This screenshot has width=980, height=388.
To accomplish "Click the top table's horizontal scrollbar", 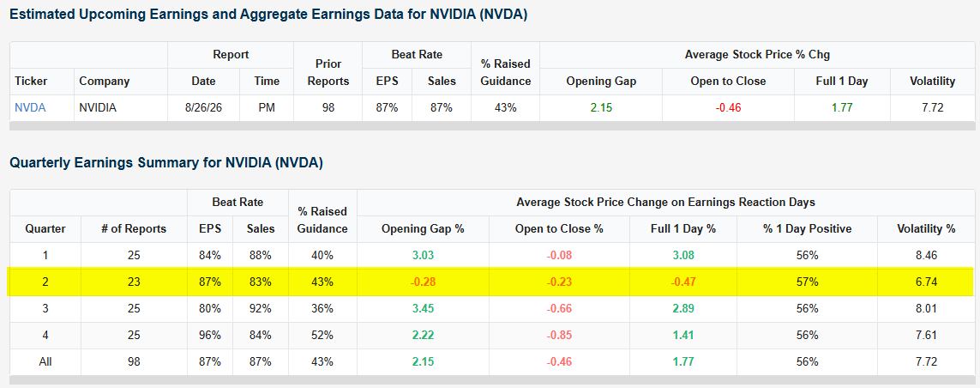I will [492, 126].
